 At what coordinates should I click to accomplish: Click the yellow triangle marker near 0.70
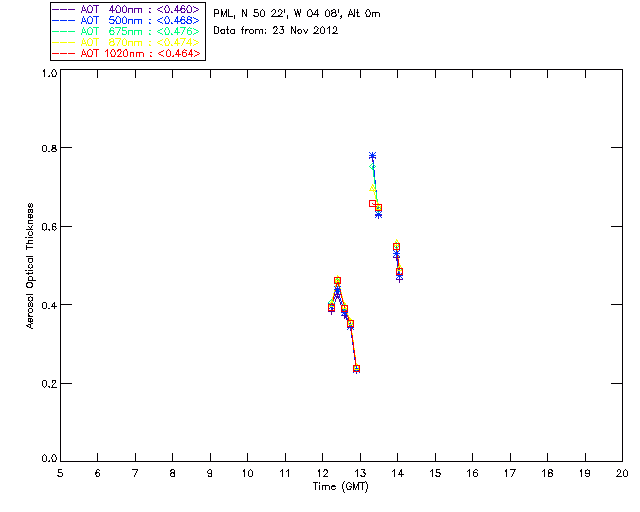click(x=372, y=188)
